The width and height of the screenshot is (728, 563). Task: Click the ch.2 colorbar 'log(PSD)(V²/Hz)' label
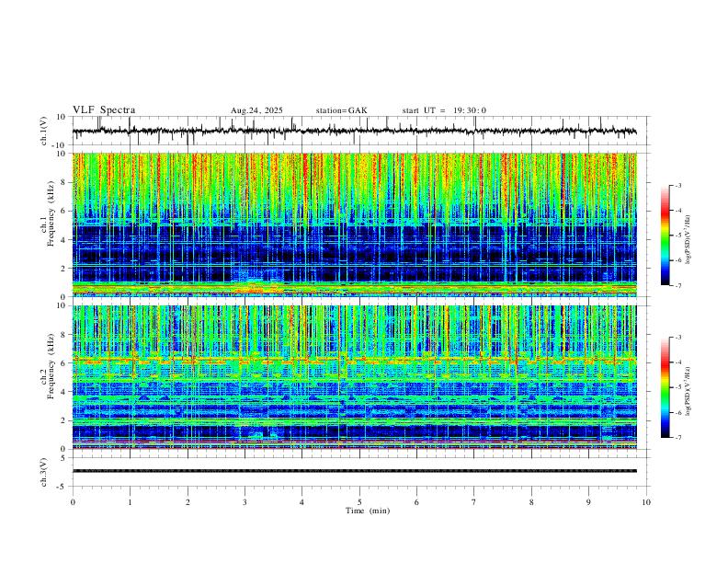point(688,391)
